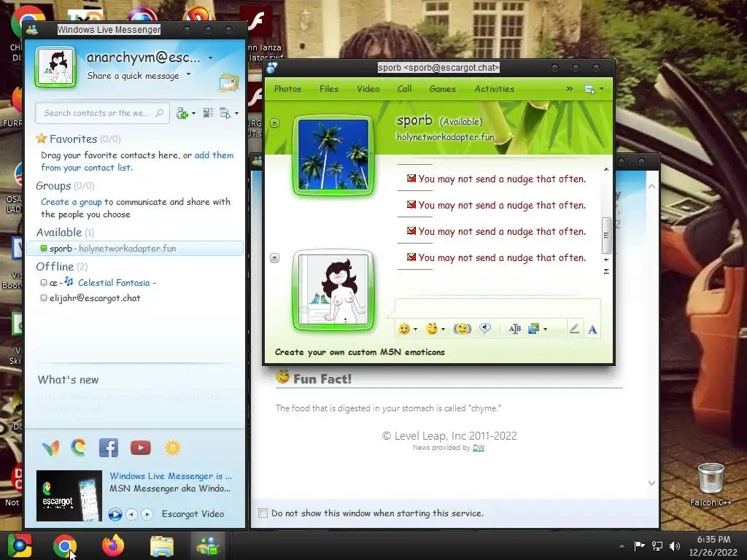This screenshot has height=560, width=747.
Task: Open the weather sun icon
Action: (x=172, y=448)
